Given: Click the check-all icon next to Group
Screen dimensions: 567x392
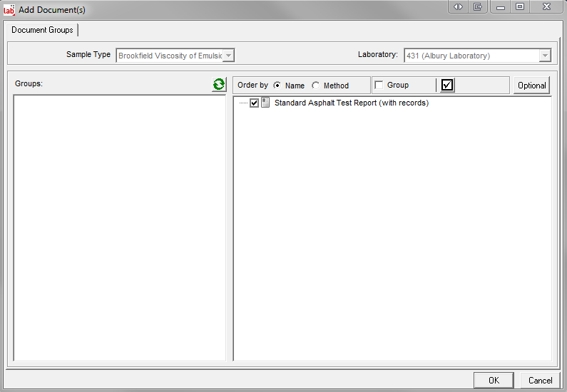Looking at the screenshot, I should tap(447, 85).
